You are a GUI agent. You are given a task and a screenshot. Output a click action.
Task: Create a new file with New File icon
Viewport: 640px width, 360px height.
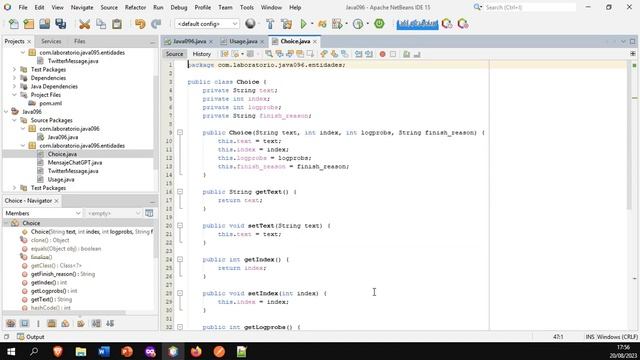pyautogui.click(x=13, y=24)
